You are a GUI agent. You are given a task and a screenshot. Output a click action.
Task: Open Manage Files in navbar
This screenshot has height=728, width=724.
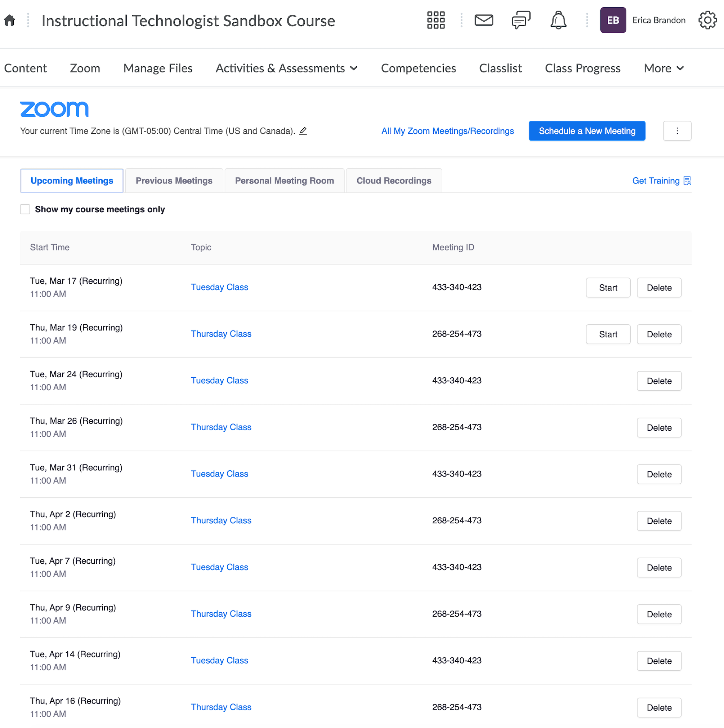tap(158, 68)
